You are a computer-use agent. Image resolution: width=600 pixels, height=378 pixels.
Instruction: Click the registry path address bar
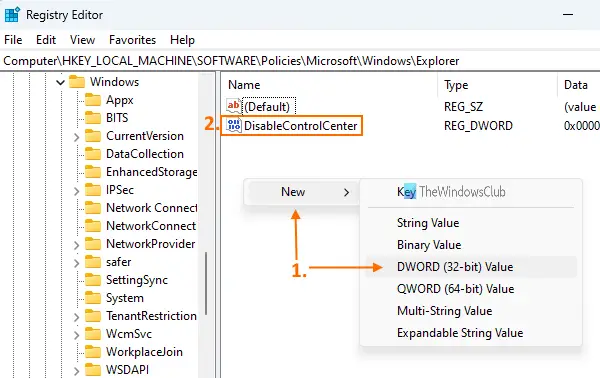pyautogui.click(x=300, y=61)
